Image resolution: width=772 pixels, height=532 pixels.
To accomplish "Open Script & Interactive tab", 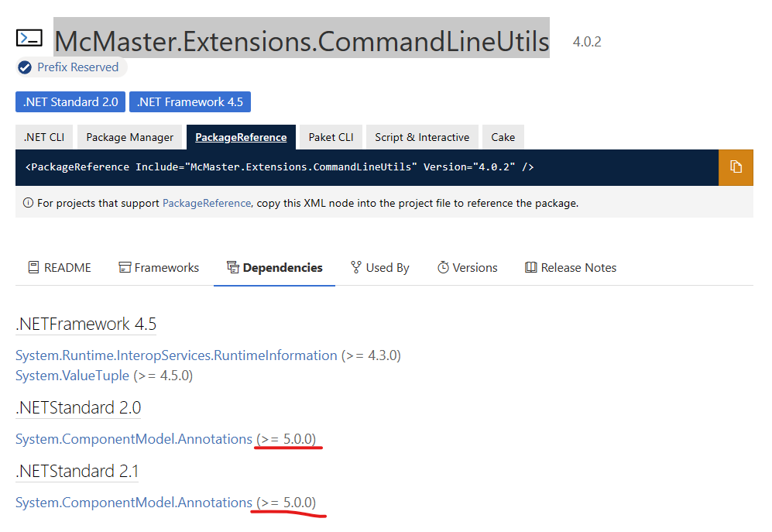I will pos(422,137).
